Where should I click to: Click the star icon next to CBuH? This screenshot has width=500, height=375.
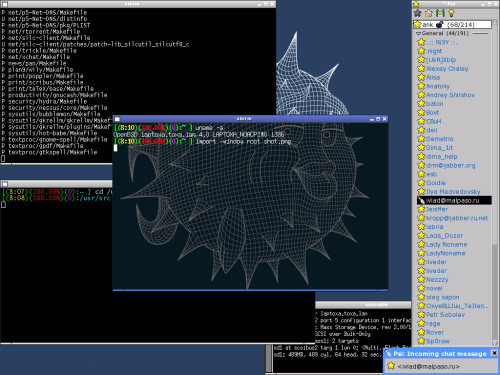[421, 121]
